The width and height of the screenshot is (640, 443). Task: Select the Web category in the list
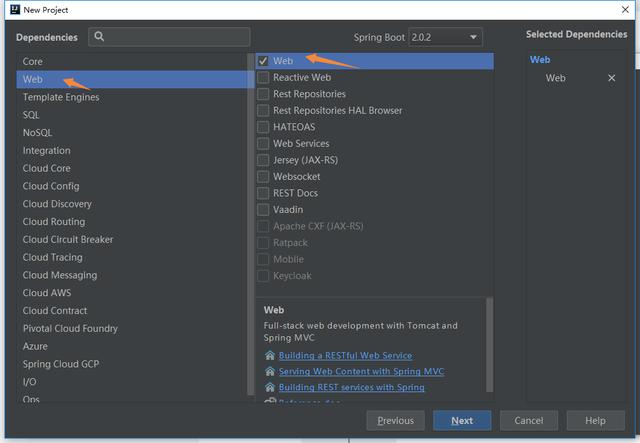click(x=133, y=79)
